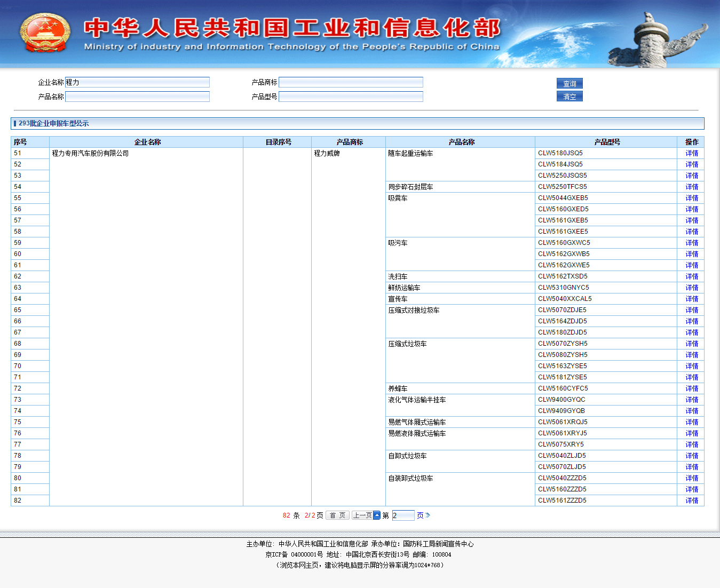The width and height of the screenshot is (720, 588).
Task: Select the 鲜奶运输车 product name cell
Action: pyautogui.click(x=461, y=288)
